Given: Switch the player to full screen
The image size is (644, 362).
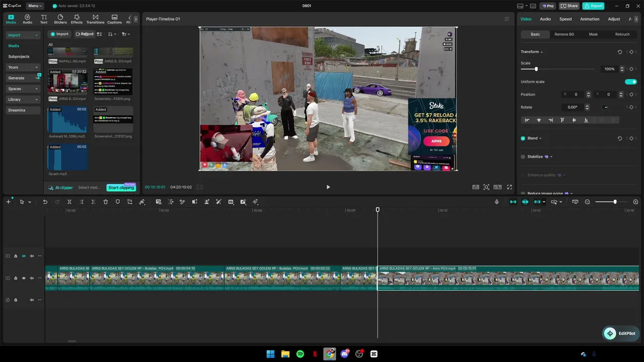Looking at the screenshot, I should tap(509, 187).
